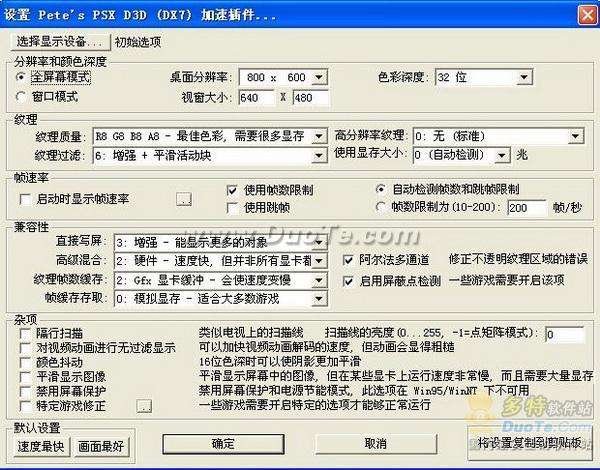
Task: Click the 视窗大小 width field showing 640
Action: [x=256, y=98]
